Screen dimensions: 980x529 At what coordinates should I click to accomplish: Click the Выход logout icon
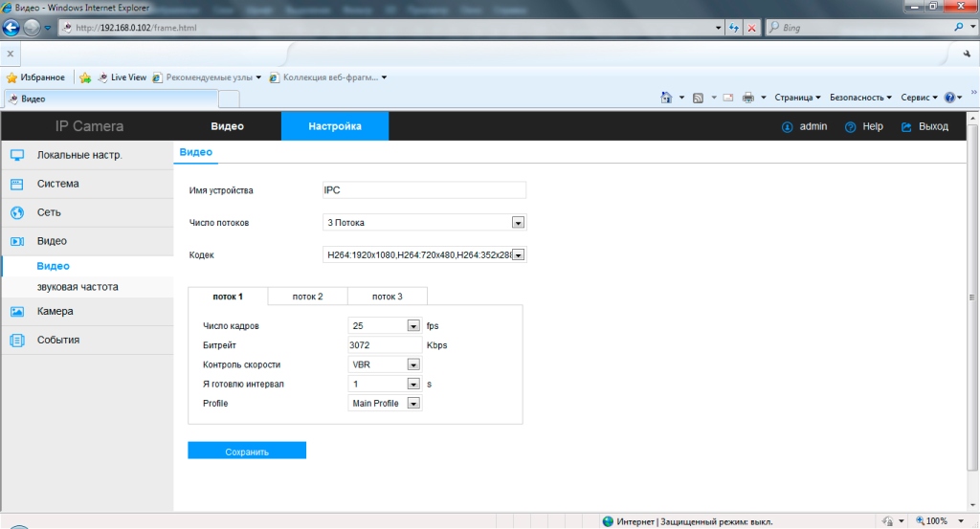click(906, 127)
